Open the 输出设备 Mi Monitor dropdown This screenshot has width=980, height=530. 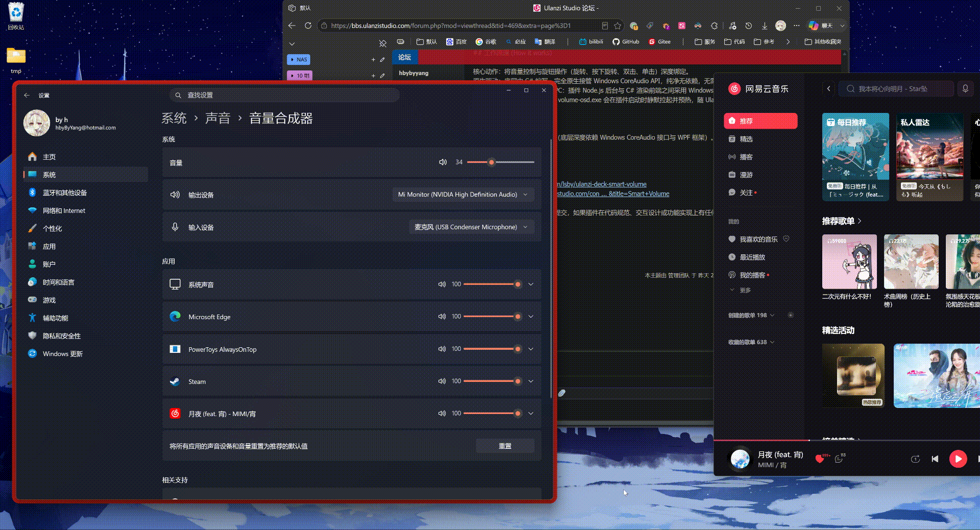[463, 195]
